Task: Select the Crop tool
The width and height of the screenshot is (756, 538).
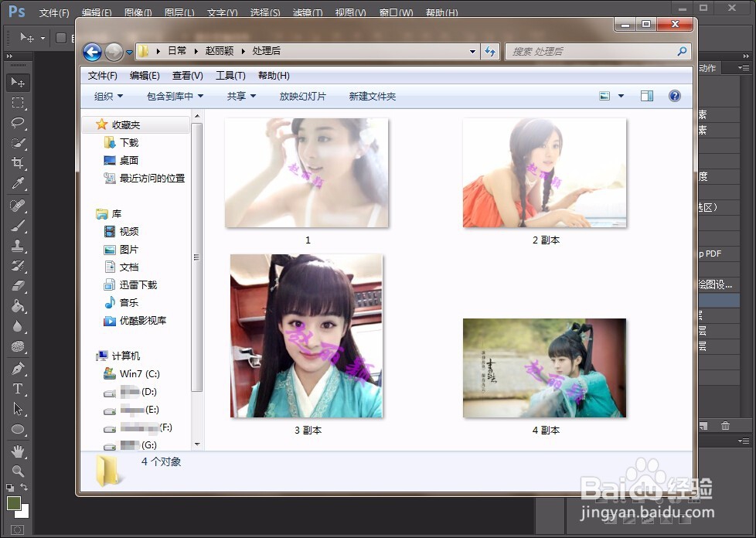Action: (x=18, y=162)
